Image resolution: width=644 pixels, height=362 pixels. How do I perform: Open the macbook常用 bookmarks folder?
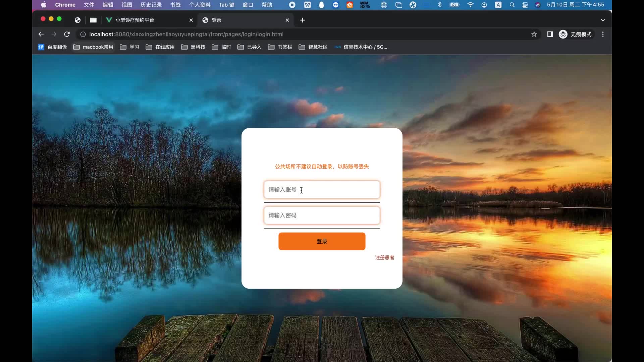tap(93, 47)
